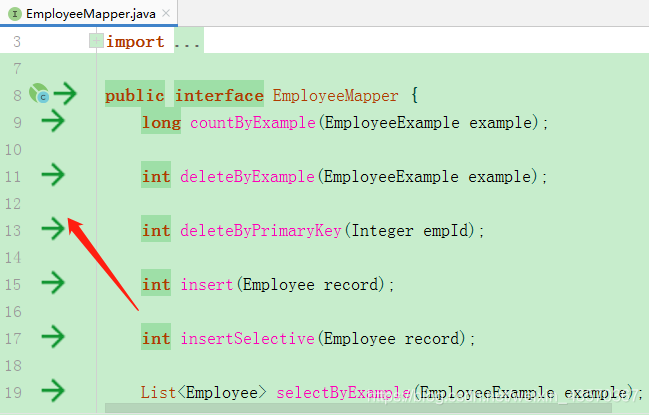Click the green gutter arrow for selectByExample

coord(53,391)
